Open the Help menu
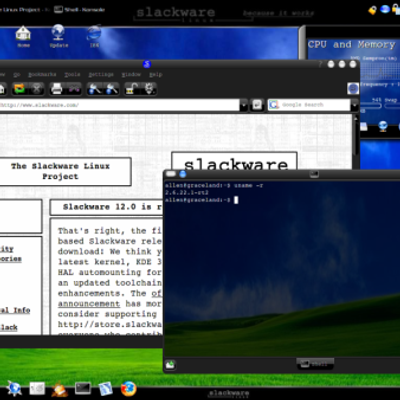Viewport: 400px width, 400px height. (x=156, y=74)
